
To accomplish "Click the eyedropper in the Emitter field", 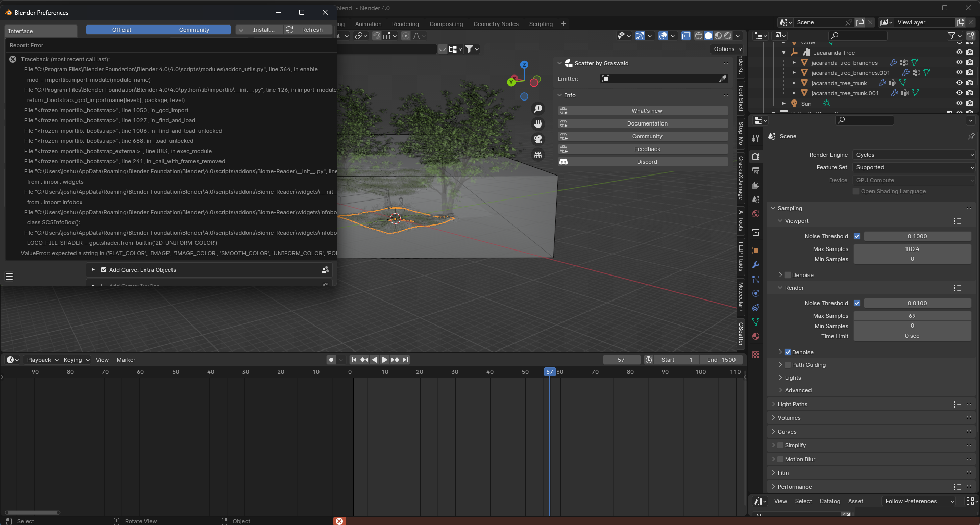I will (x=723, y=79).
